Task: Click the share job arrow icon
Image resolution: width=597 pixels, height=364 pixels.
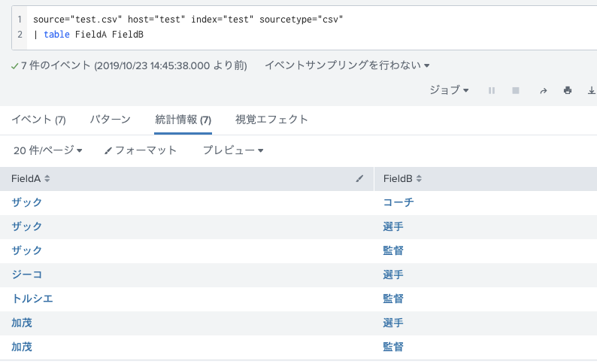Action: tap(543, 90)
